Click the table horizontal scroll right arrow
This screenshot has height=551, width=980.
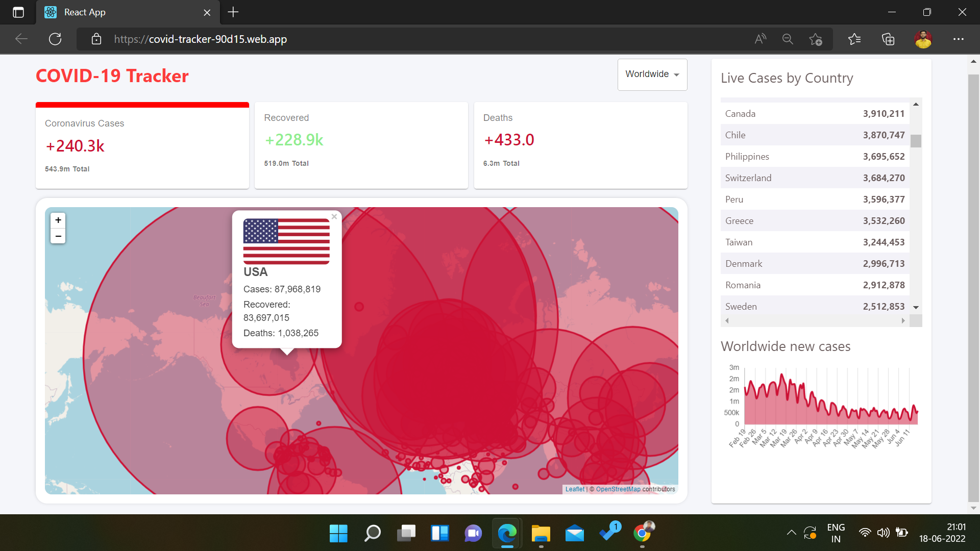903,321
